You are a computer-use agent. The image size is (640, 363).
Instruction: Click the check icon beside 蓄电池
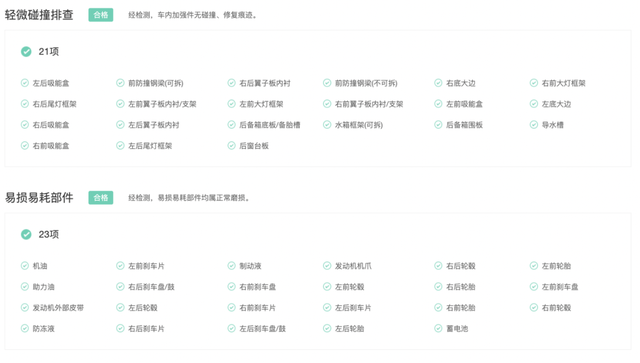(x=438, y=328)
